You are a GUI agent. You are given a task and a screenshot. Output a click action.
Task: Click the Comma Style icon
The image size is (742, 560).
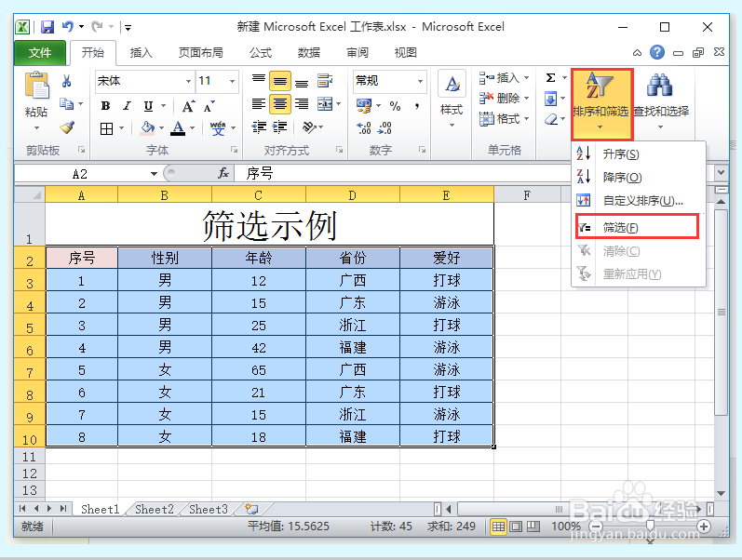click(417, 106)
